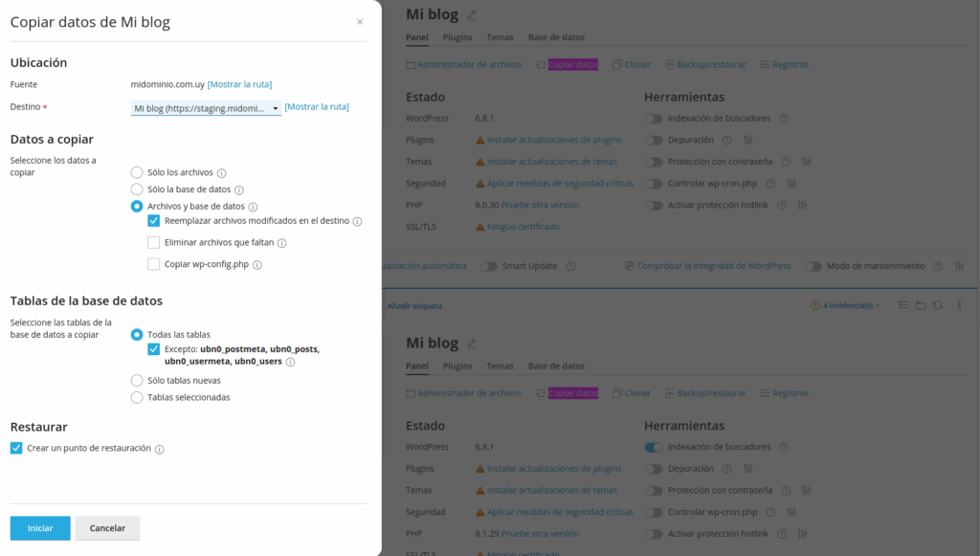Select Archivos y base de datos radio button

pos(137,206)
